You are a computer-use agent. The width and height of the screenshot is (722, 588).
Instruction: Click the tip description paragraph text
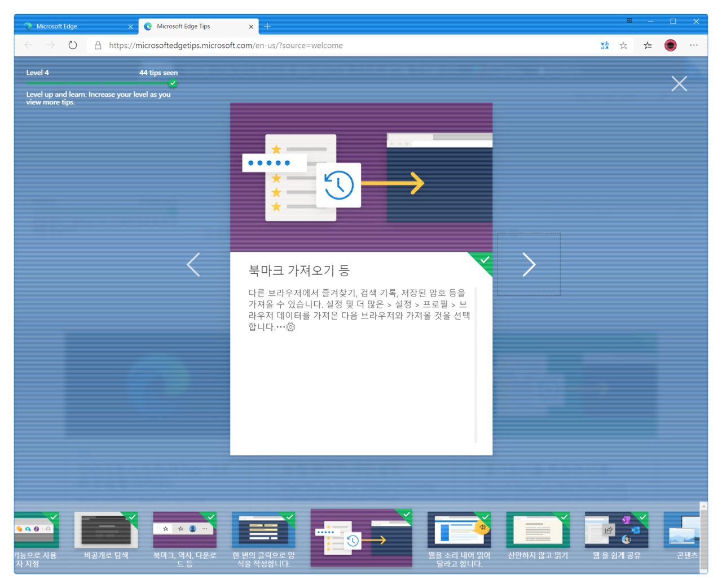click(359, 310)
